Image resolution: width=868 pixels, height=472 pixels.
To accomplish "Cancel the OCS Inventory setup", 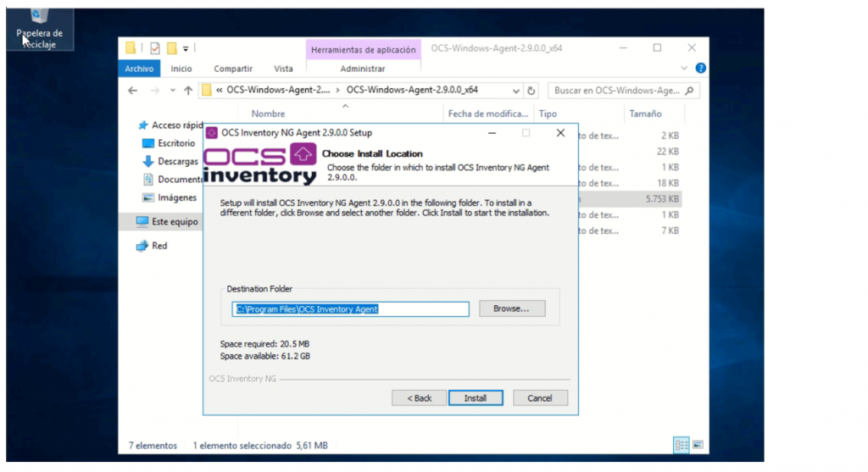I will pos(540,397).
